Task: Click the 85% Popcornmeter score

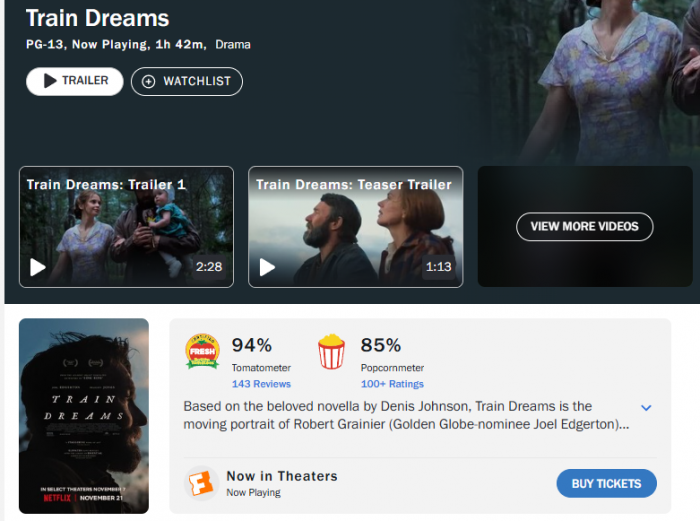Action: pyautogui.click(x=381, y=345)
